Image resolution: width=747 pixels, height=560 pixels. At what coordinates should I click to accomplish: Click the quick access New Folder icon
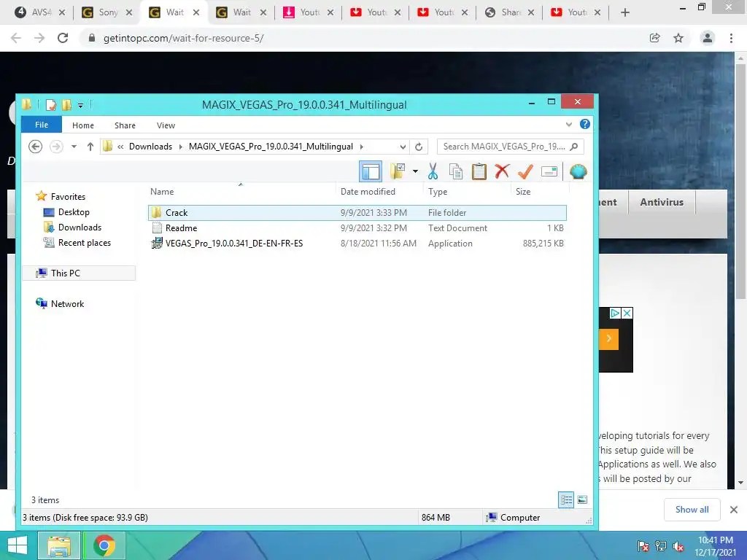pos(66,105)
